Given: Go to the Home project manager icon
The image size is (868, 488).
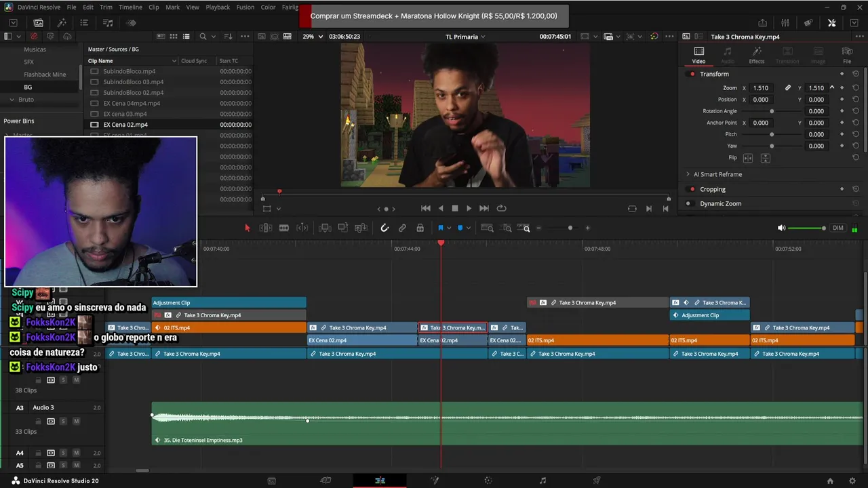Looking at the screenshot, I should [830, 481].
